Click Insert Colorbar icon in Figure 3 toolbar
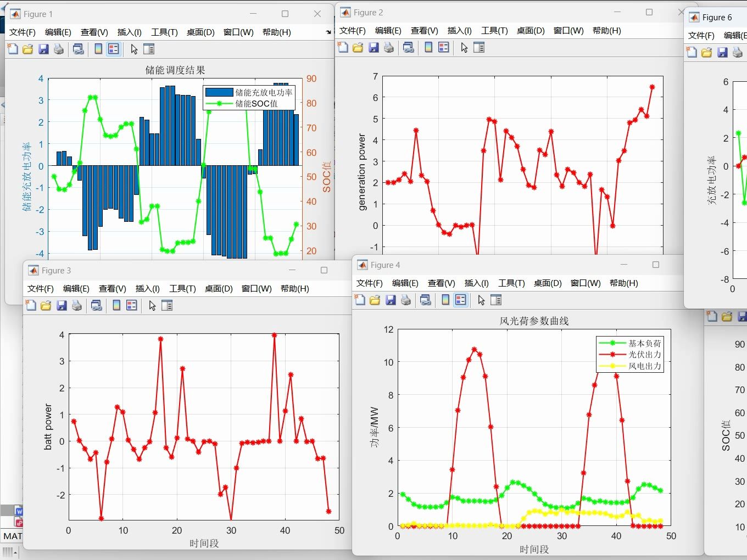Image resolution: width=747 pixels, height=560 pixels. tap(116, 305)
